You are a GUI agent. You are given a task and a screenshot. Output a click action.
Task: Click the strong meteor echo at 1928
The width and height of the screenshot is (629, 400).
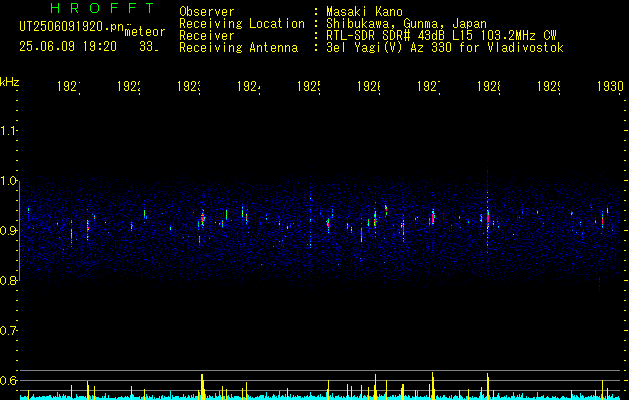click(x=488, y=219)
